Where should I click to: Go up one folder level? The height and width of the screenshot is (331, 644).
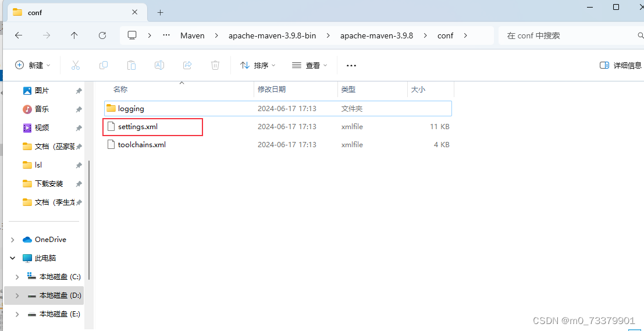(x=74, y=35)
